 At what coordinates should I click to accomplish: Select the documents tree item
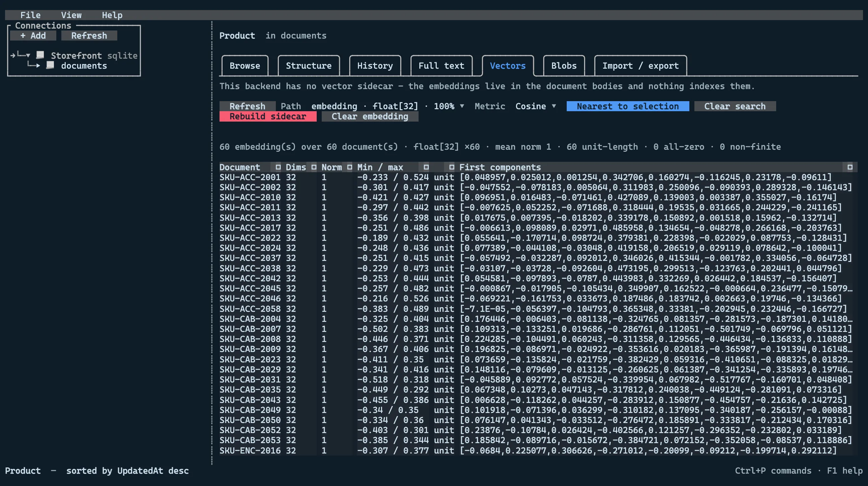coord(84,66)
